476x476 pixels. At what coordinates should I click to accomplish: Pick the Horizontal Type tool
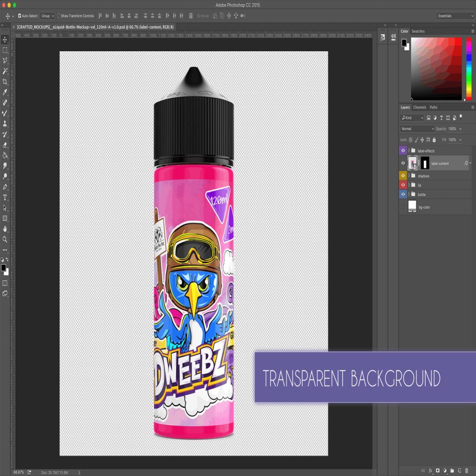[5, 198]
